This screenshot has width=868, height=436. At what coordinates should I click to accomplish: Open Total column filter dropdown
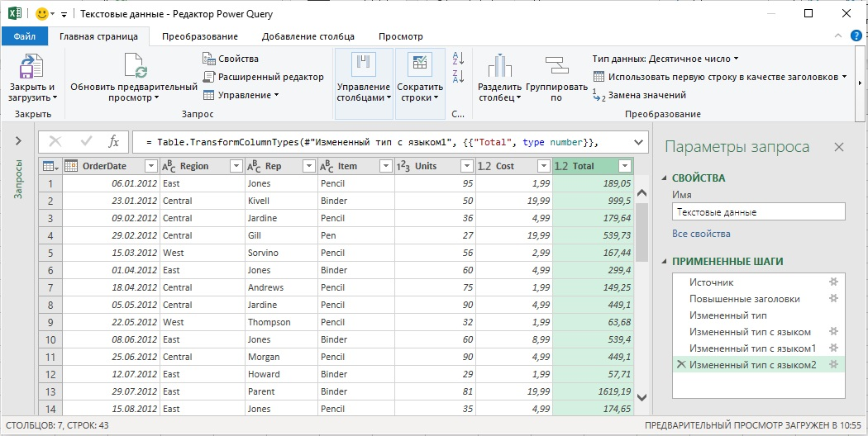(x=625, y=166)
